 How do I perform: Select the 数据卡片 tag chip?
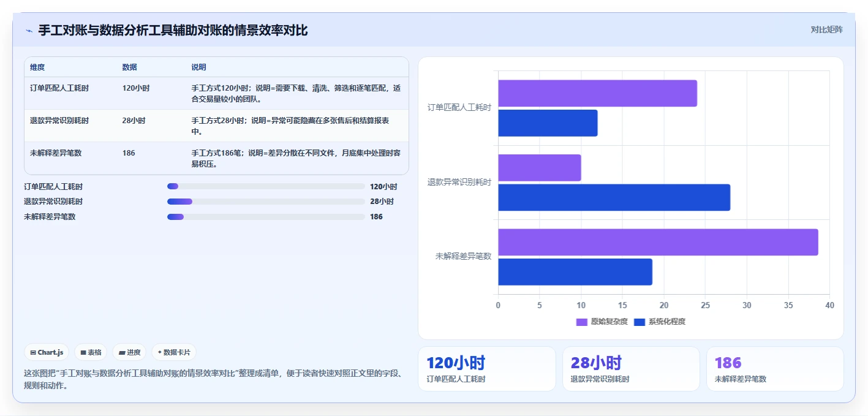pos(174,352)
